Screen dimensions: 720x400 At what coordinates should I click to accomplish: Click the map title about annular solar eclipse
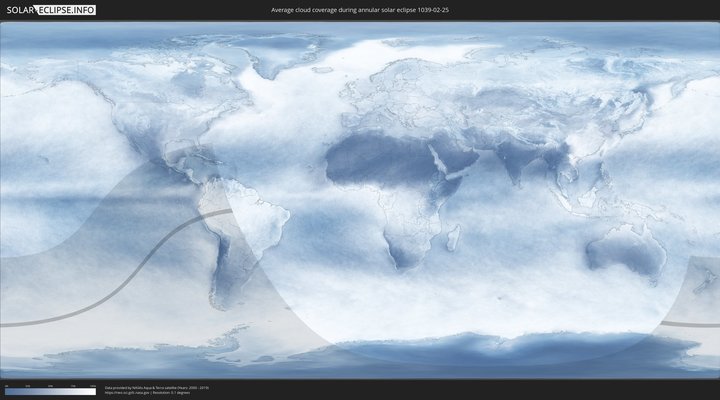[359, 10]
